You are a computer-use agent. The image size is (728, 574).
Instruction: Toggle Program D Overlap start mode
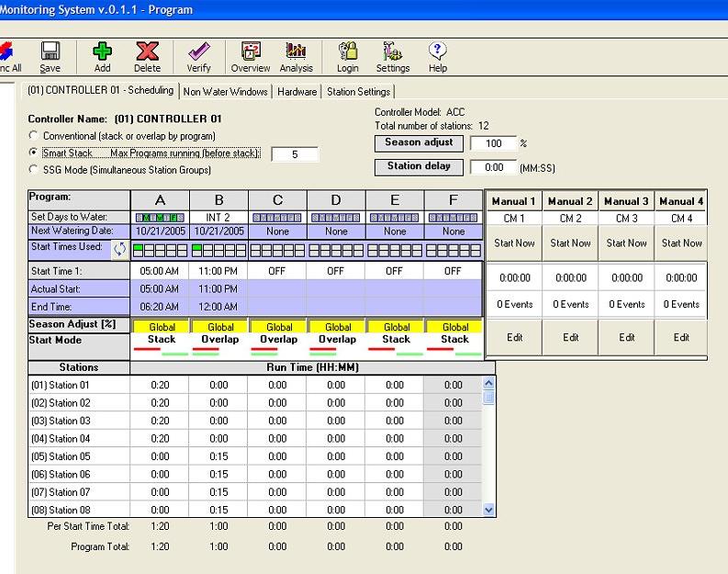click(x=337, y=345)
